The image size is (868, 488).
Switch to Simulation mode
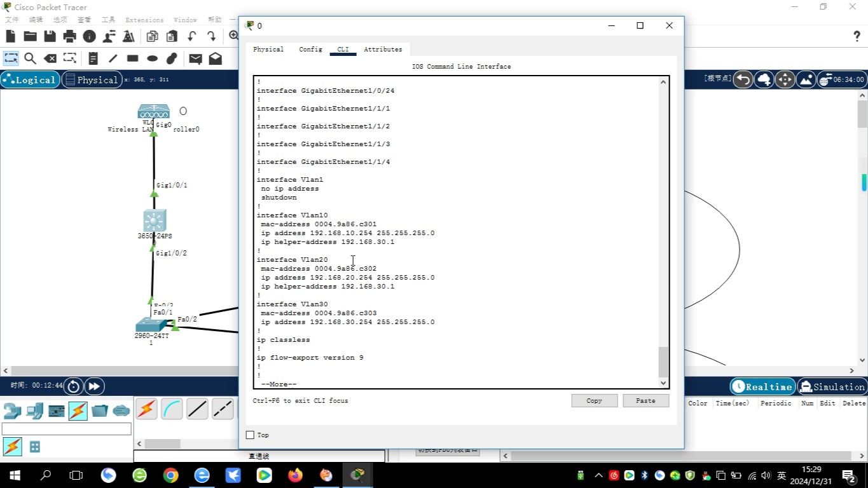[x=832, y=386]
